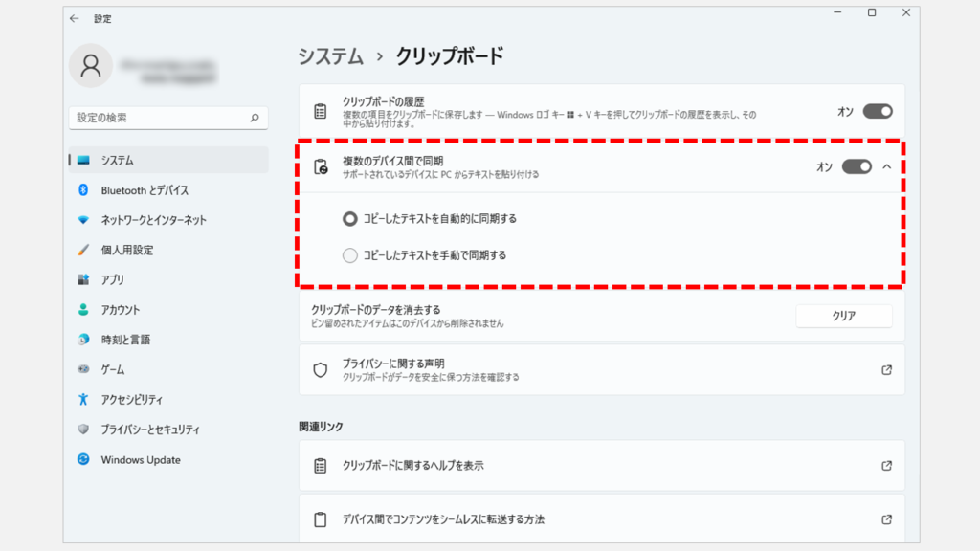Click external link icon for クリップボードに関するヘルプ

tap(886, 466)
